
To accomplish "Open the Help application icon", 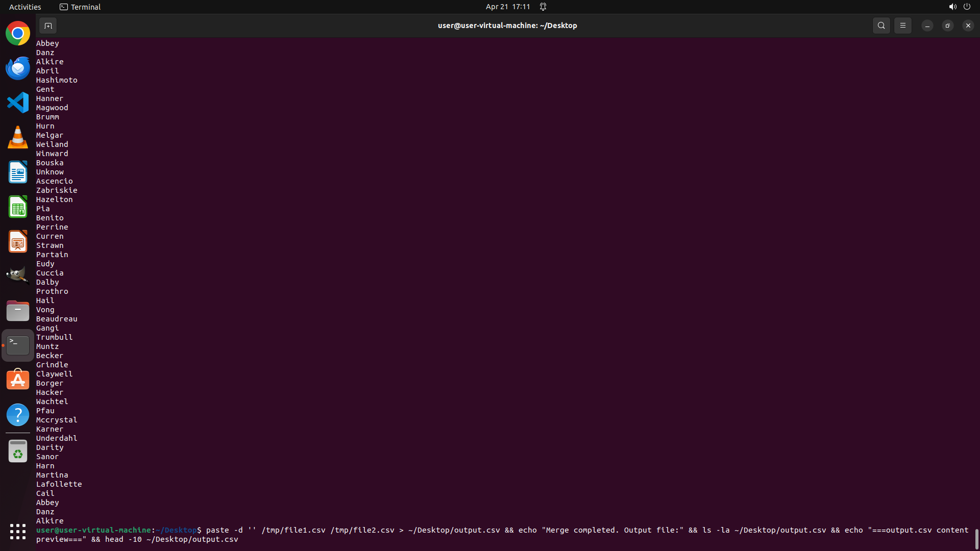I will (18, 415).
